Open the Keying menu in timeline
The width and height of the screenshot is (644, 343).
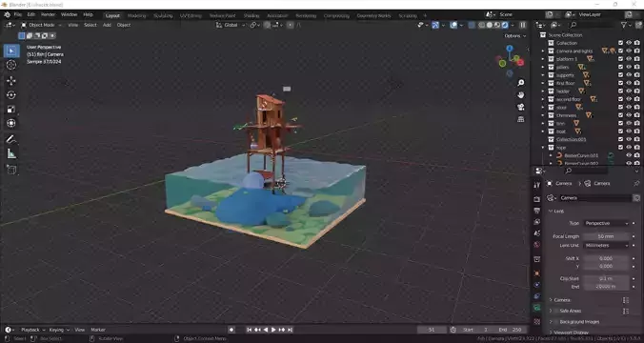(59, 330)
